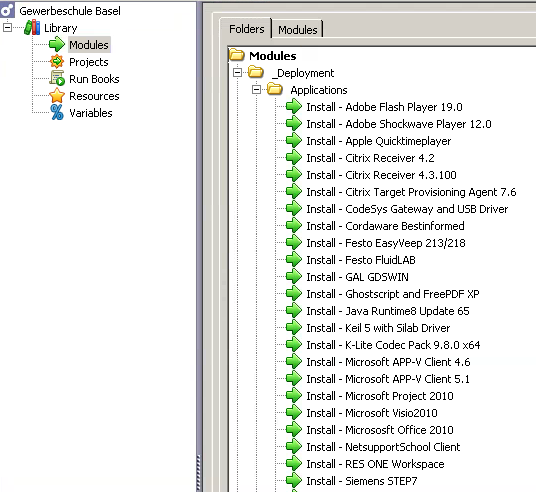Click the Library books icon

point(32,27)
